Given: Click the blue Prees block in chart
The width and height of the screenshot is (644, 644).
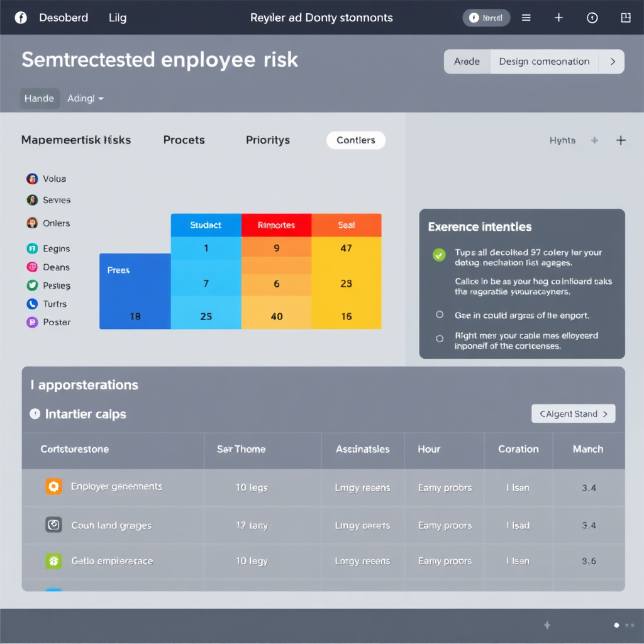Looking at the screenshot, I should click(x=135, y=291).
